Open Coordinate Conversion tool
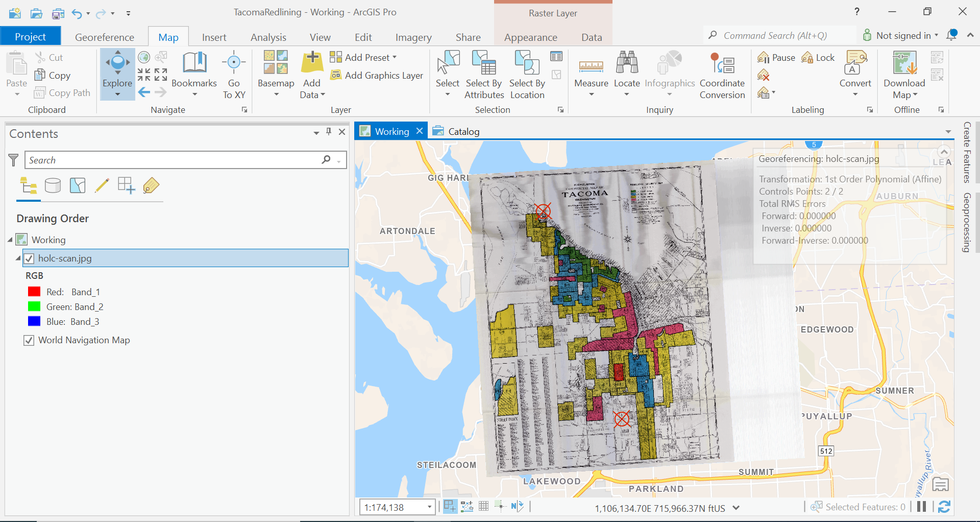980x522 pixels. [x=722, y=74]
